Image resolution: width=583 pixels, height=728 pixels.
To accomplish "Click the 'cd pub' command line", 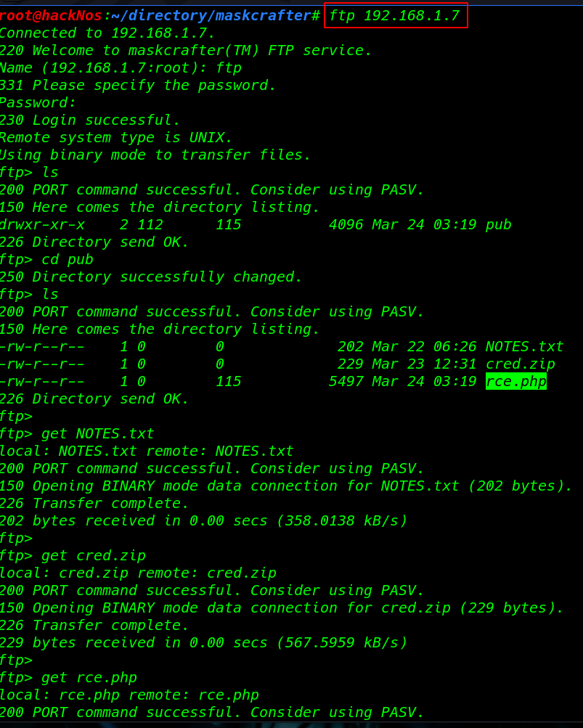I will (x=47, y=260).
